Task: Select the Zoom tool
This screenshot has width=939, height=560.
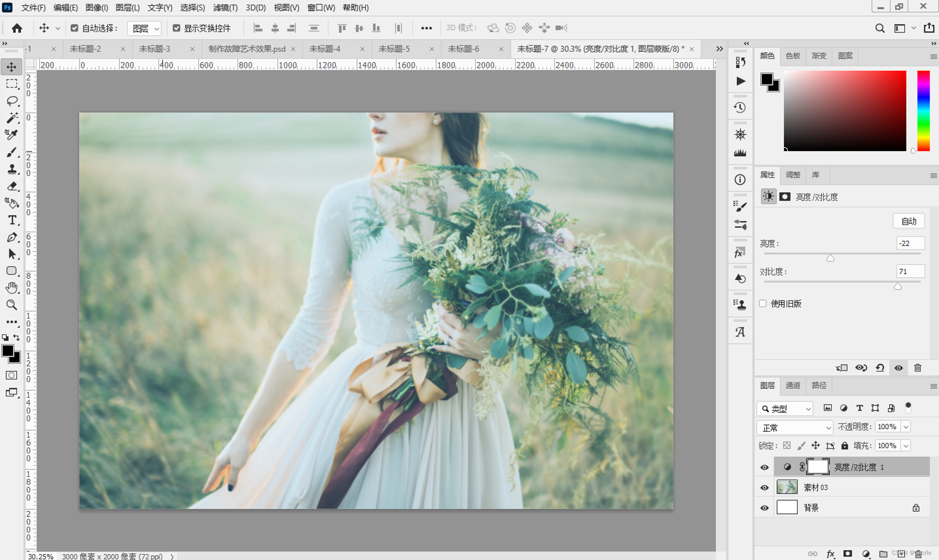Action: [x=12, y=305]
